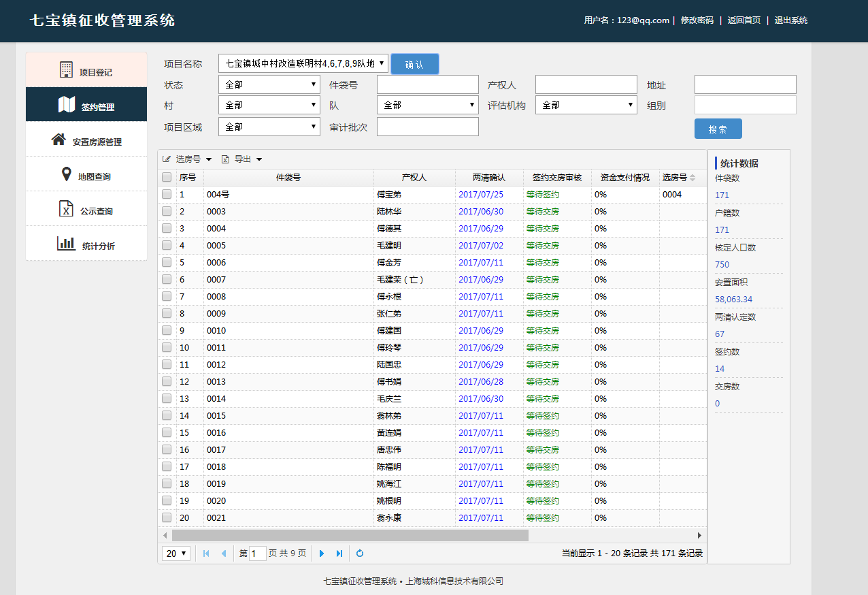This screenshot has width=868, height=595.
Task: Click the building icon for 项目登记
Action: pos(66,70)
